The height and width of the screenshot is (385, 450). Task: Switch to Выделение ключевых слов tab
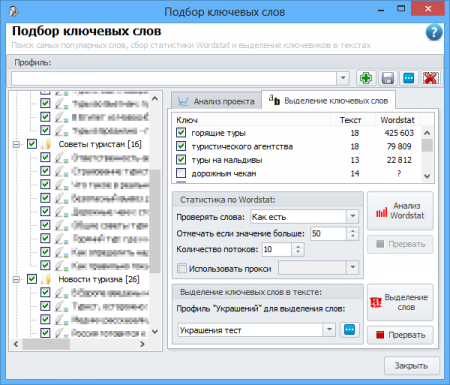click(x=329, y=100)
